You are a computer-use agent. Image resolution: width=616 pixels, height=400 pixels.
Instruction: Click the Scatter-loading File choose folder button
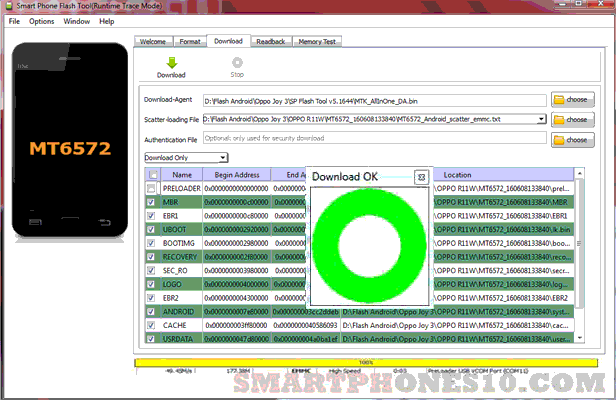[x=572, y=119]
